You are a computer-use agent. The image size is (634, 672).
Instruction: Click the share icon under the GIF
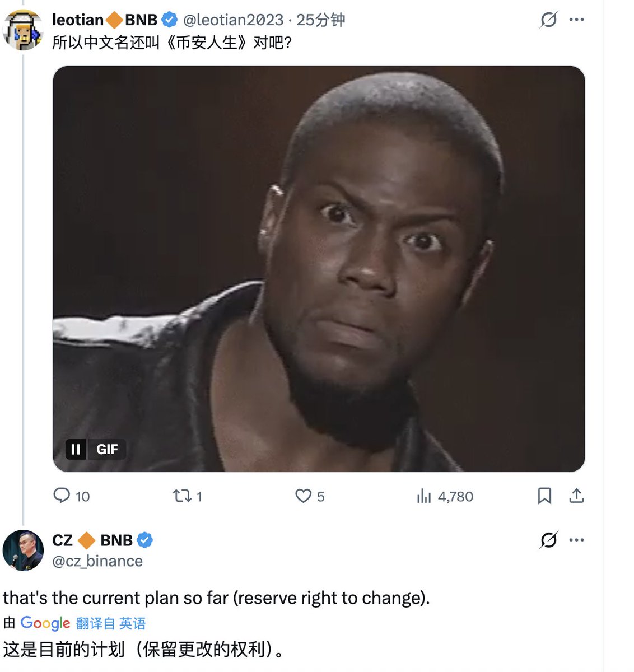(576, 496)
